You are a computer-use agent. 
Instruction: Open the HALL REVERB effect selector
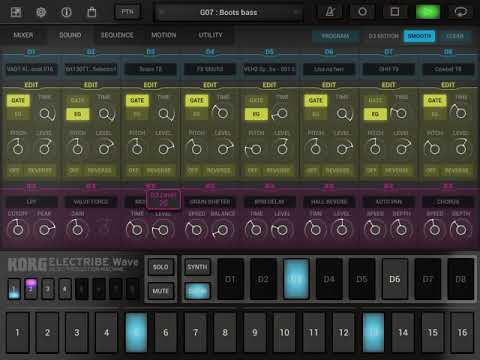(x=329, y=202)
